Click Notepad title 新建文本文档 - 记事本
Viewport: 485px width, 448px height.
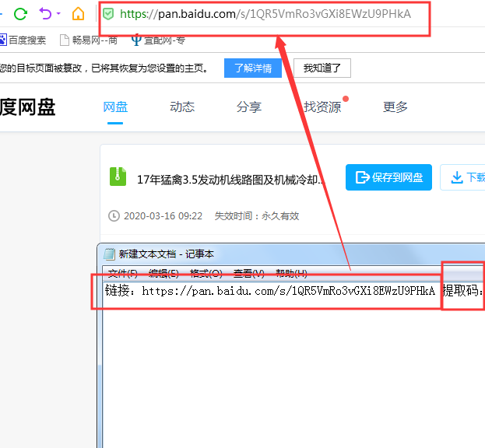click(167, 254)
